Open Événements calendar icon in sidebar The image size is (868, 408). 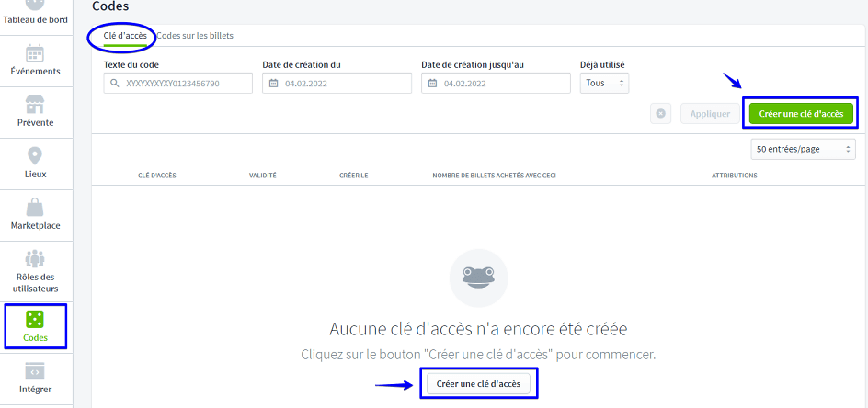click(35, 52)
